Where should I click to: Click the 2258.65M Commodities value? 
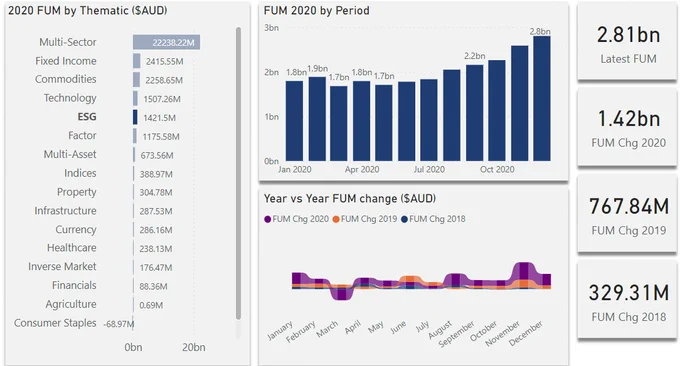[x=164, y=80]
